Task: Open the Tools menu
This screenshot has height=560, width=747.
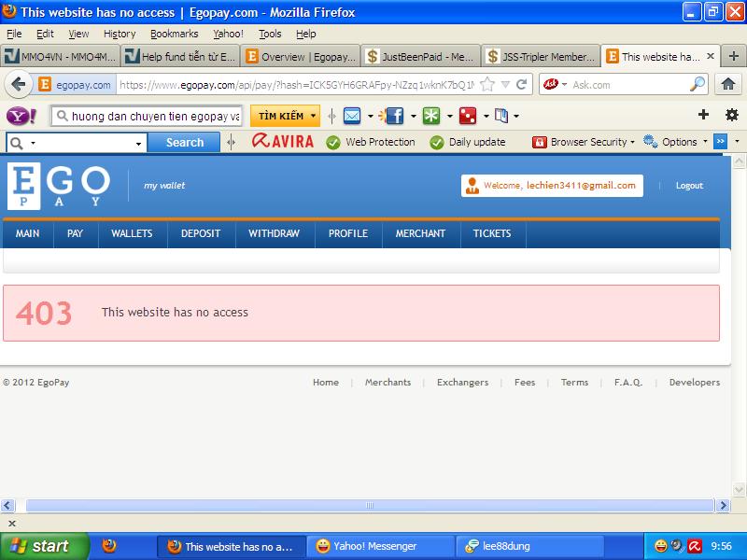Action: [x=270, y=34]
